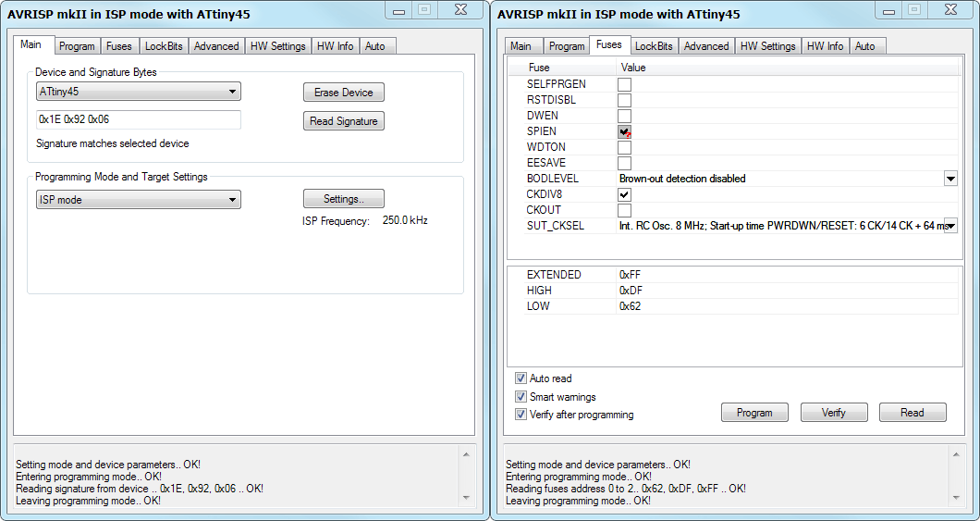Open Auto tab in right window
Screen dimensions: 980x521
865,46
